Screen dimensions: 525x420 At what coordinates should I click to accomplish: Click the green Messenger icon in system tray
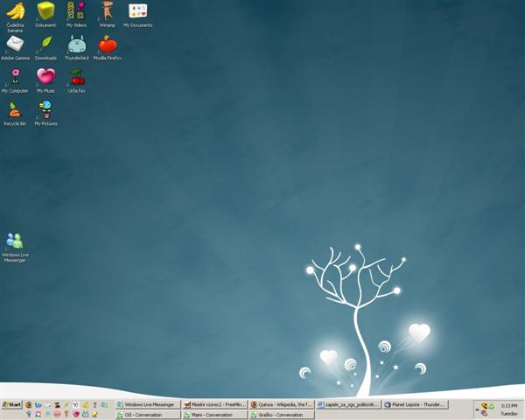pyautogui.click(x=492, y=406)
